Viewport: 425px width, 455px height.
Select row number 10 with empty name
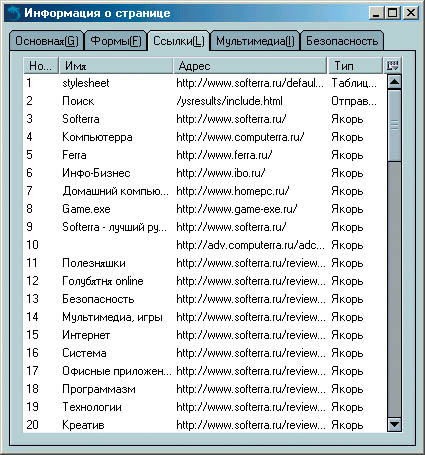tap(205, 245)
